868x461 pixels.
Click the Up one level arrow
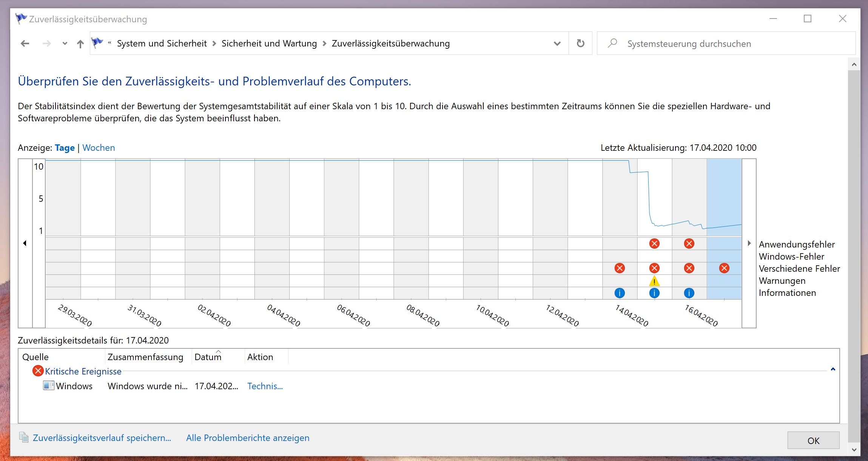click(x=80, y=44)
